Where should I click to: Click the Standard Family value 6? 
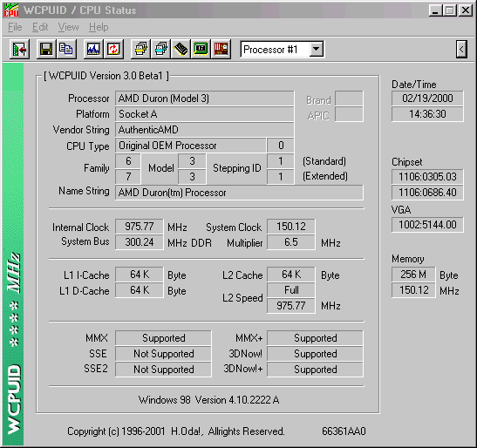click(x=128, y=161)
